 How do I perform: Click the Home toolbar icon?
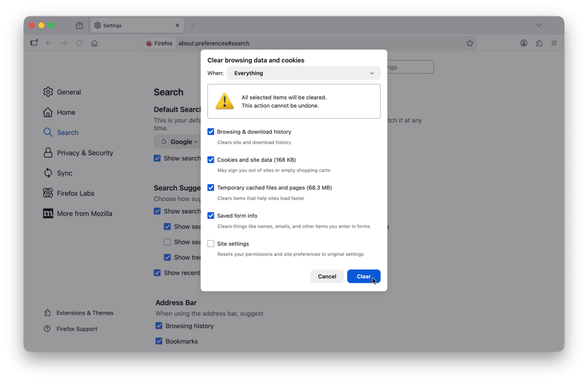tap(94, 43)
